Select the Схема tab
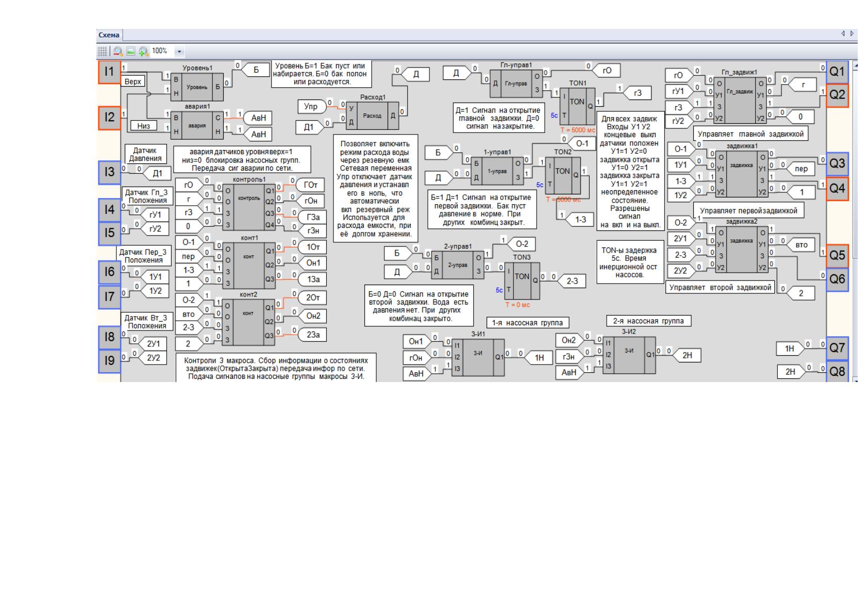Viewport: 868px width, 614px height. (109, 35)
